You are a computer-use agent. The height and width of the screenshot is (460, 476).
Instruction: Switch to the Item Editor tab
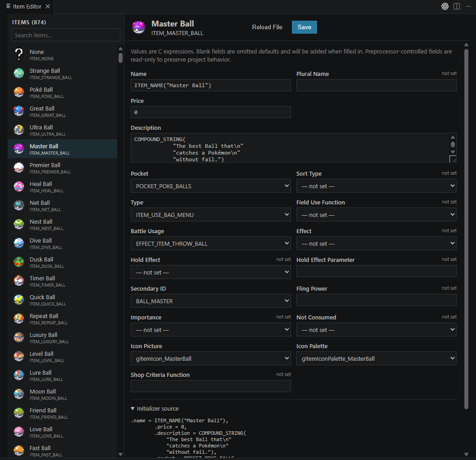27,6
